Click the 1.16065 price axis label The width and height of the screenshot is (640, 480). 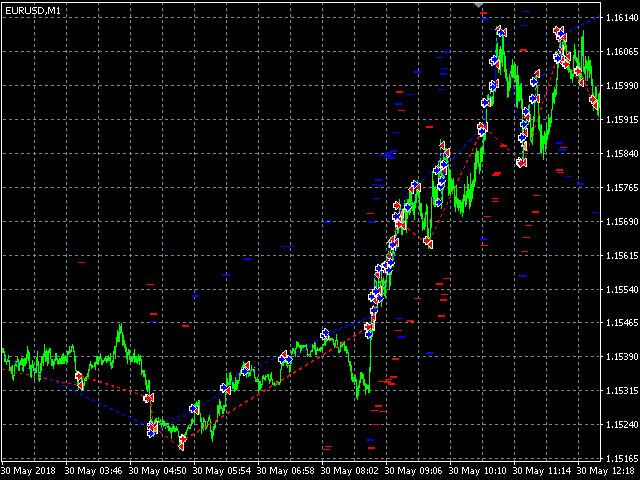coord(622,51)
